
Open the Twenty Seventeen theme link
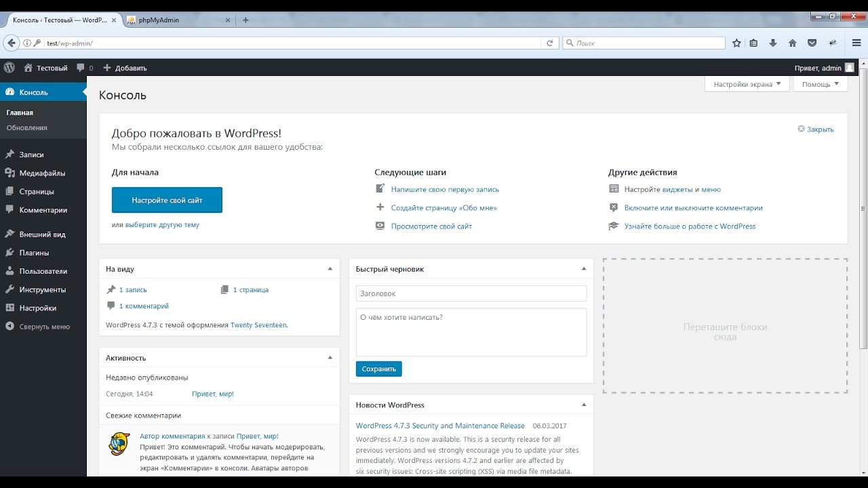pos(258,325)
